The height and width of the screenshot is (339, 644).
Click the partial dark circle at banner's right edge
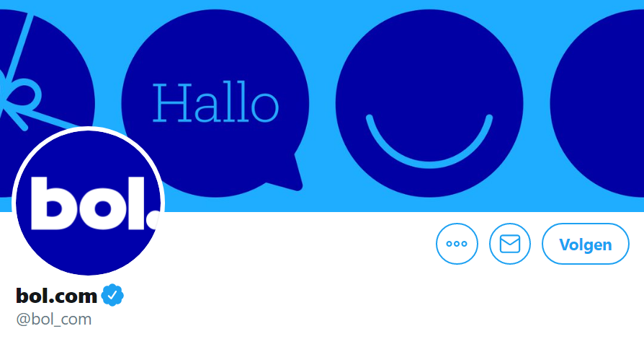point(599,103)
